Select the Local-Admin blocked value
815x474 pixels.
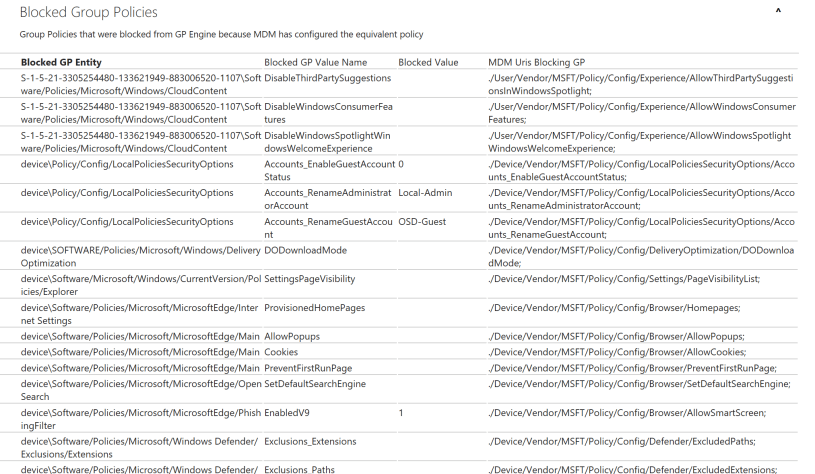[x=425, y=192]
